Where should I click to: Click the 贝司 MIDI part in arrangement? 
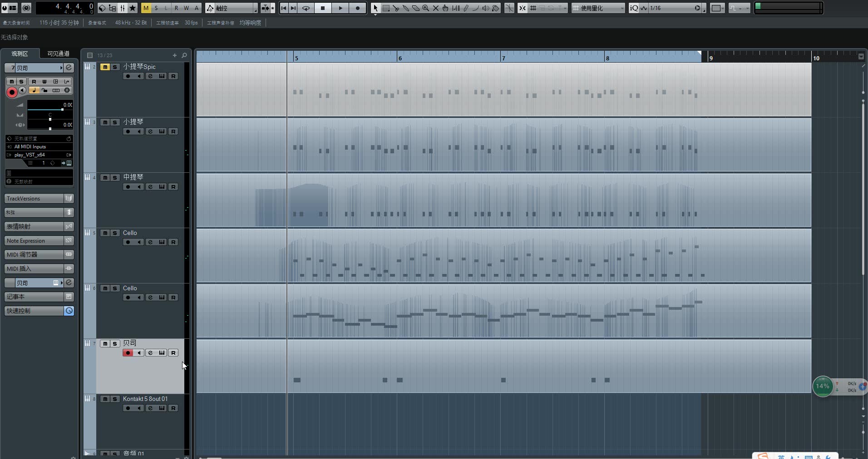504,366
